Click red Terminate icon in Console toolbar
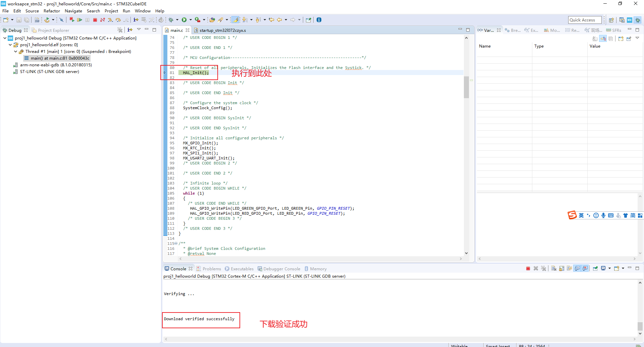This screenshot has width=644, height=347. tap(528, 268)
